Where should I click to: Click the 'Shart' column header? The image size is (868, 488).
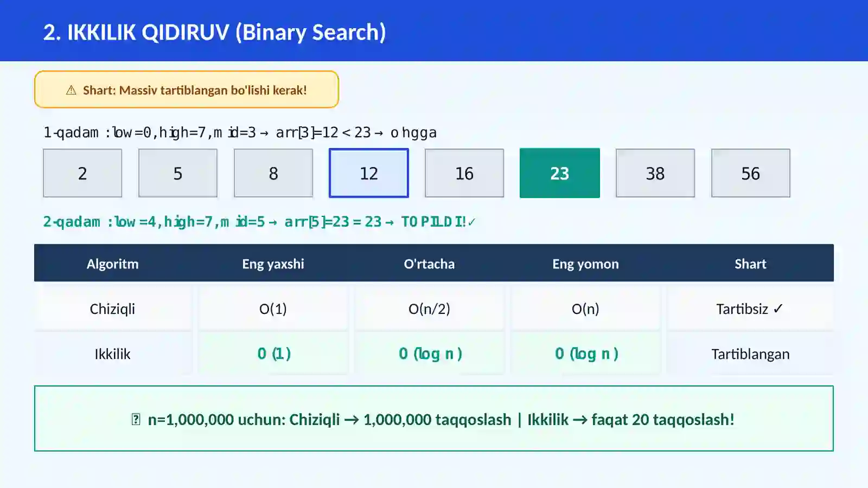click(x=750, y=264)
